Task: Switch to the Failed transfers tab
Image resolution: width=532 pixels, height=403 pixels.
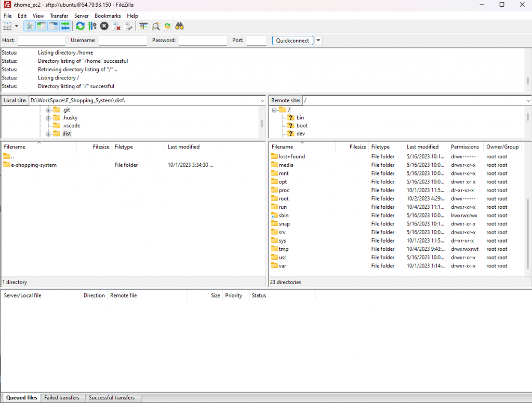Action: coord(62,398)
